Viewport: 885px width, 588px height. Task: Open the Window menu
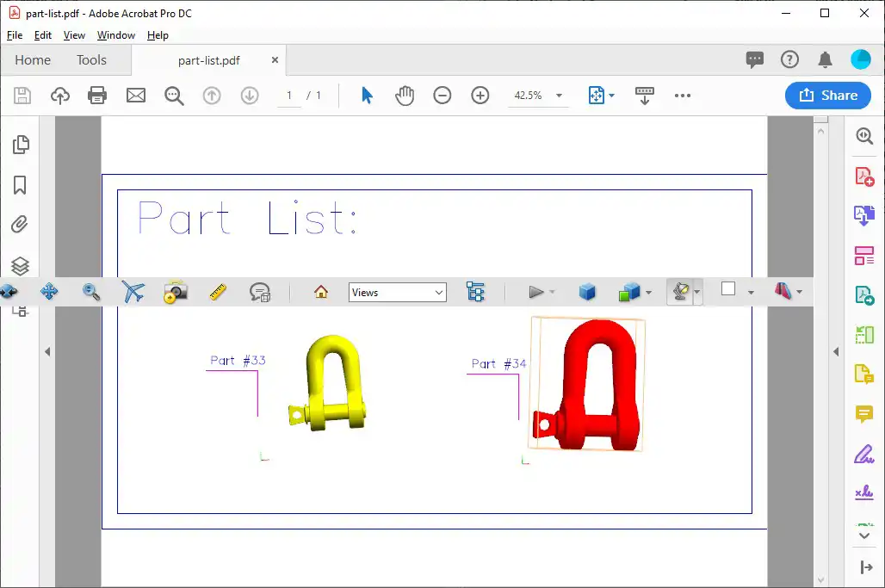point(115,35)
